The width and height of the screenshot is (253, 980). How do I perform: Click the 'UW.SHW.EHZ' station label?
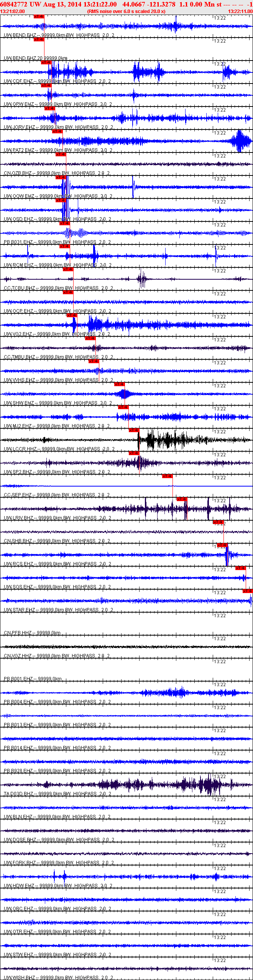[19, 403]
